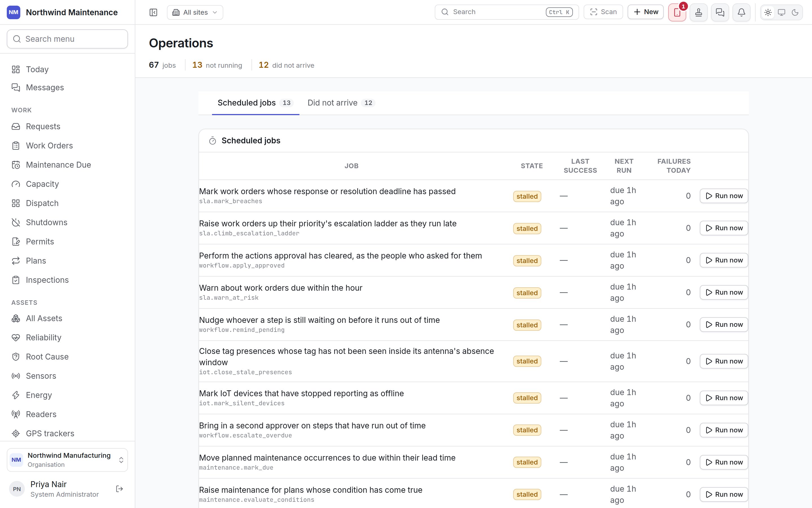Image resolution: width=812 pixels, height=508 pixels.
Task: Go to Requests in the sidebar
Action: click(67, 126)
